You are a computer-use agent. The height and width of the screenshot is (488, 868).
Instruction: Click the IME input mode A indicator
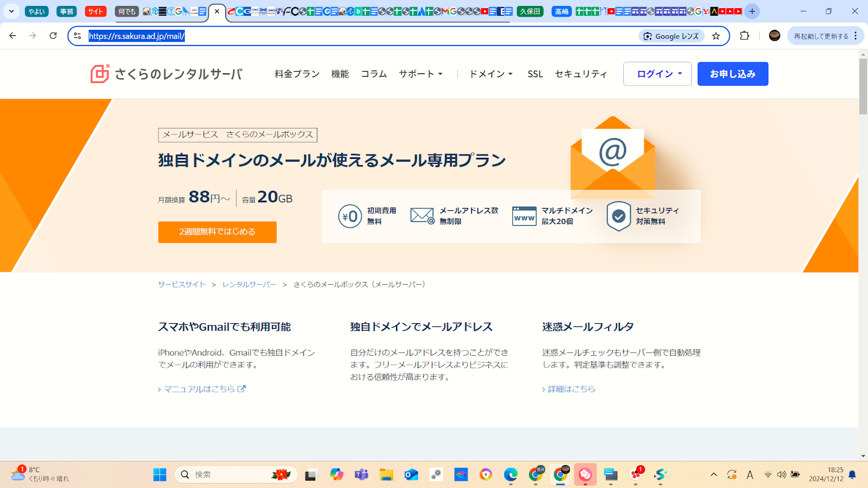click(x=750, y=474)
